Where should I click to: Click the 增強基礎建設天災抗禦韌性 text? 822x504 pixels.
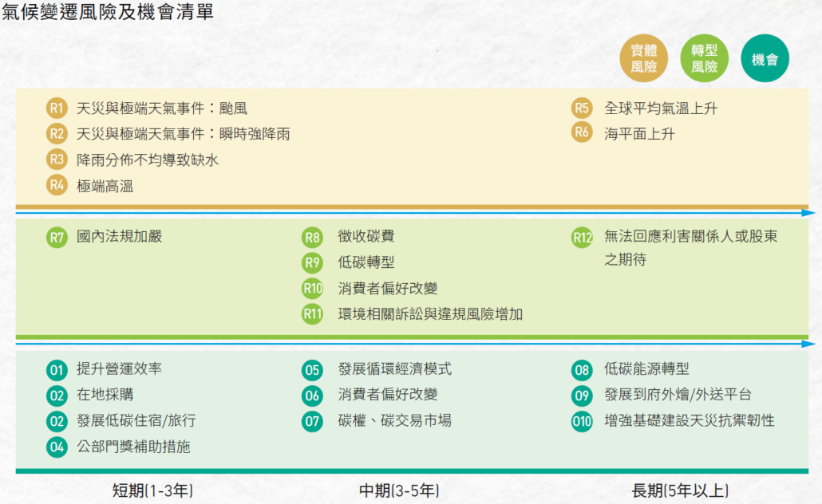pos(690,420)
